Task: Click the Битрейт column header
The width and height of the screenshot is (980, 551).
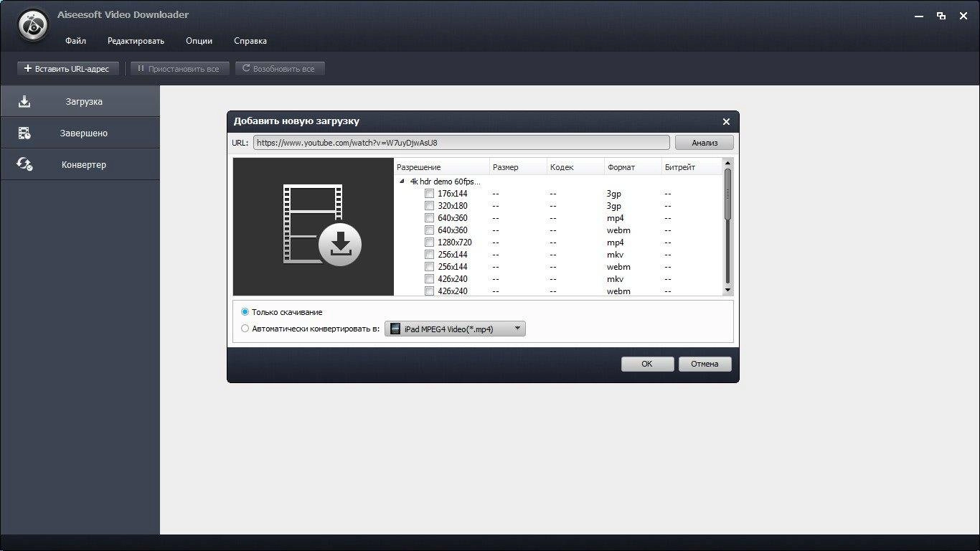Action: click(x=692, y=167)
